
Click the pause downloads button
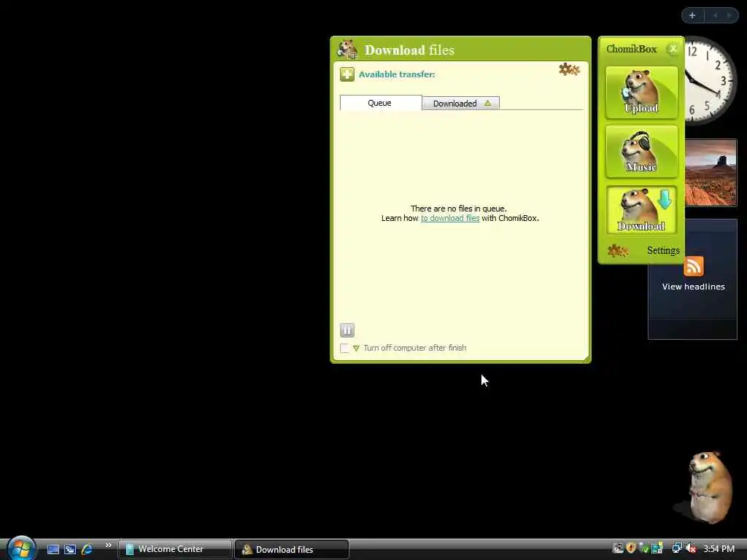[347, 330]
